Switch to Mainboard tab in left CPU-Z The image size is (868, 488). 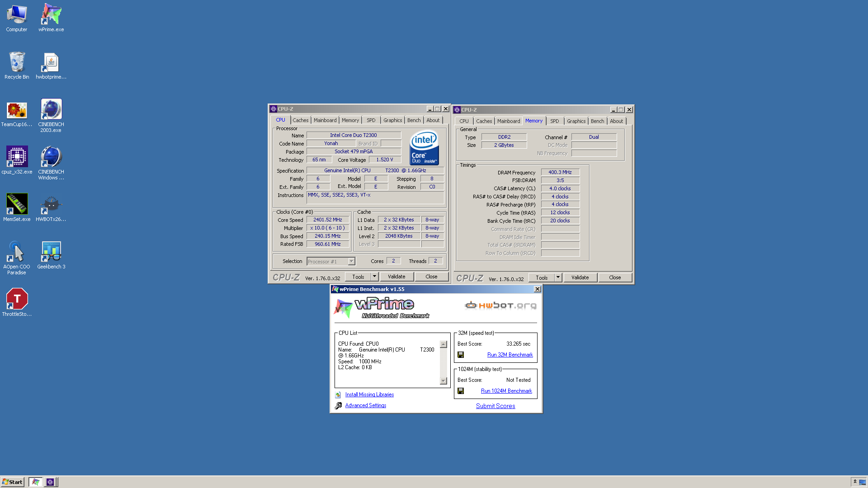pos(325,120)
